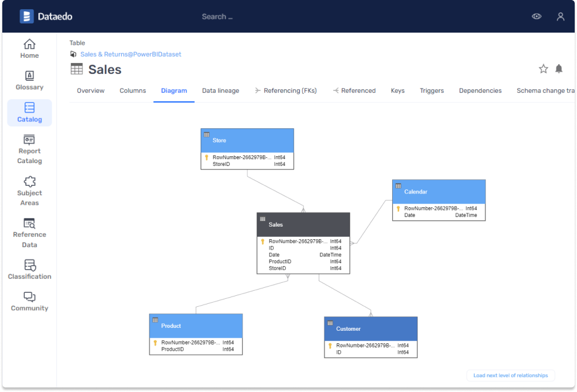
Task: Toggle bell notifications for Sales table
Action: click(x=559, y=69)
